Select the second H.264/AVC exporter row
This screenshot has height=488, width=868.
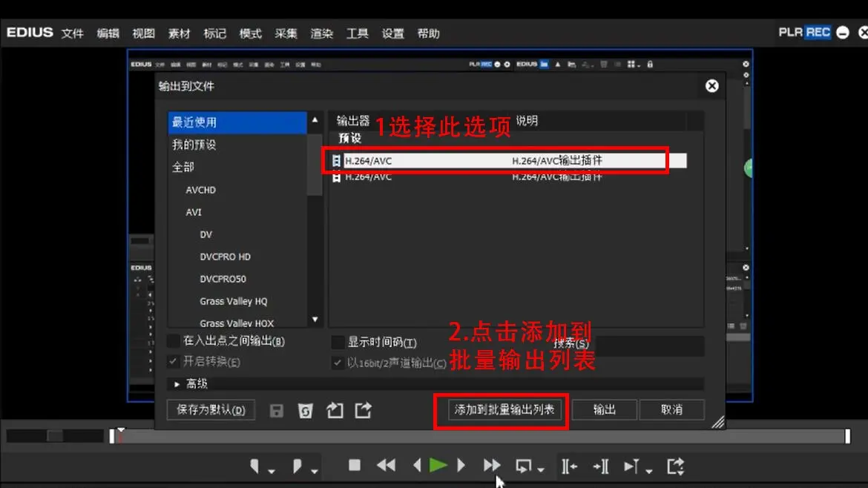click(x=509, y=177)
